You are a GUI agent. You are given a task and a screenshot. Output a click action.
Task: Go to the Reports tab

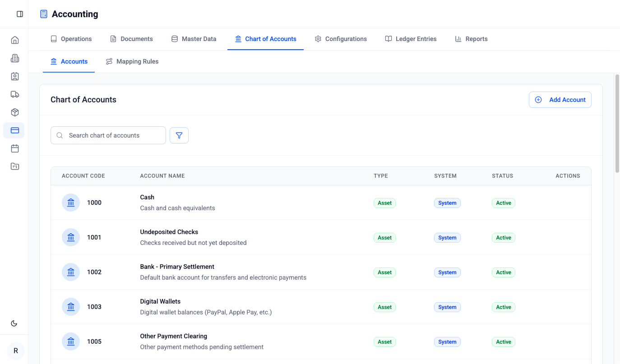tap(471, 39)
